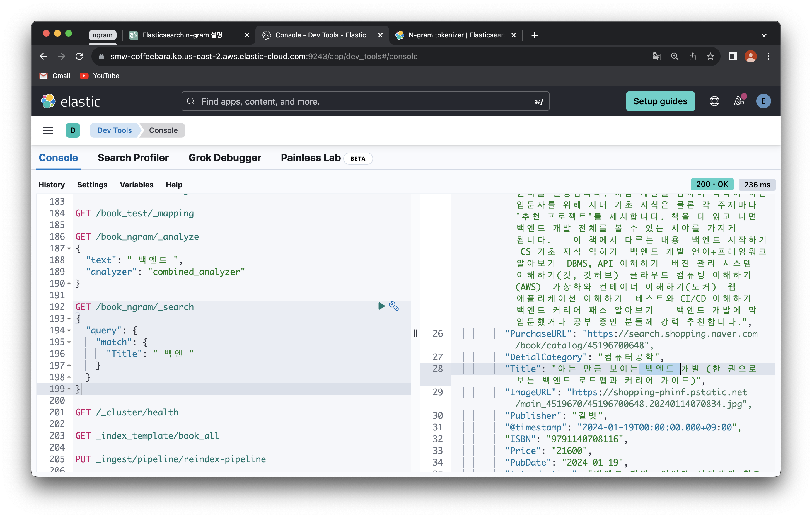
Task: Open the browser zoom magnifier icon
Action: (675, 56)
